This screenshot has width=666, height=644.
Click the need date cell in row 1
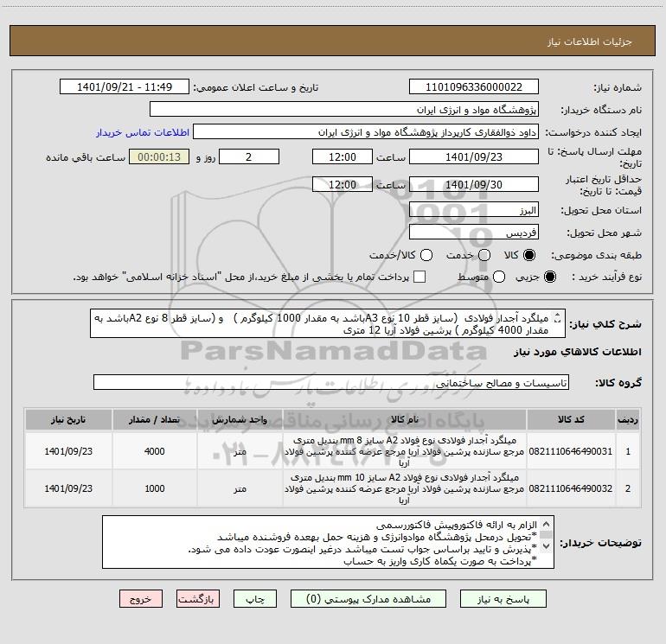pos(68,451)
